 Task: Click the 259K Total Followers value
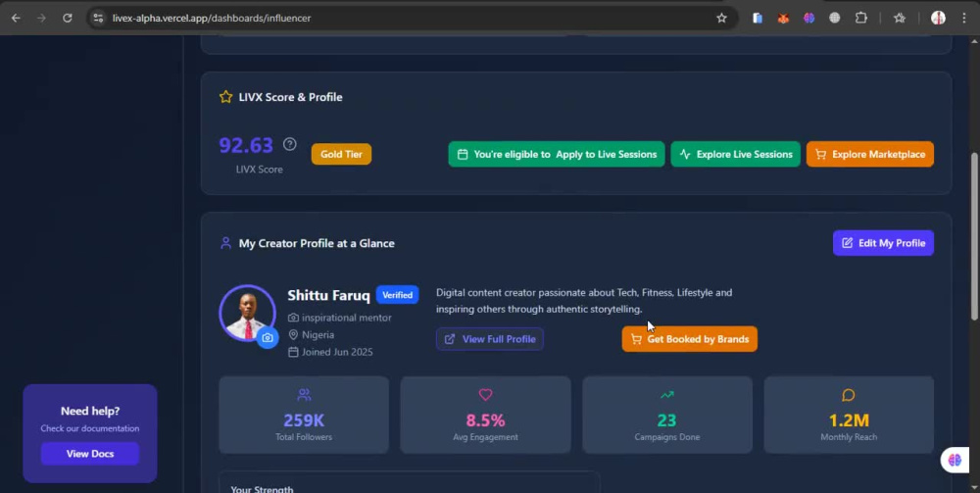(x=304, y=419)
